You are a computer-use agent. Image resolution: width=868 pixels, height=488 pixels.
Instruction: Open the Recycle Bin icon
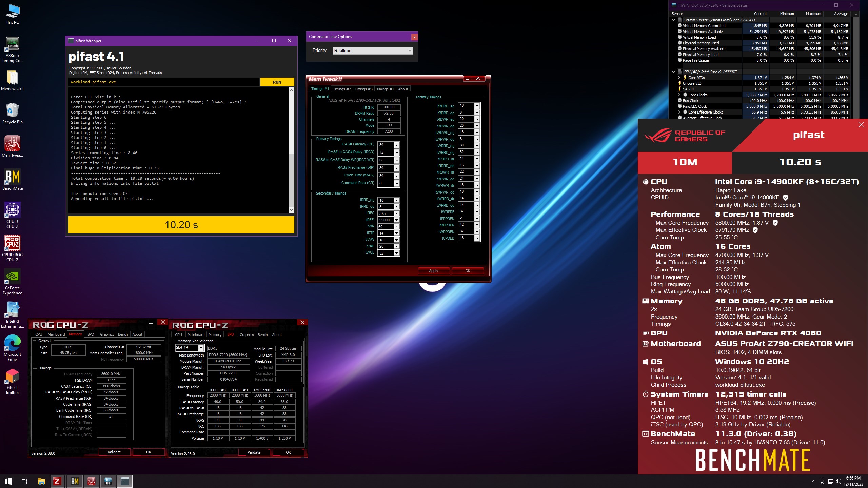pyautogui.click(x=12, y=114)
